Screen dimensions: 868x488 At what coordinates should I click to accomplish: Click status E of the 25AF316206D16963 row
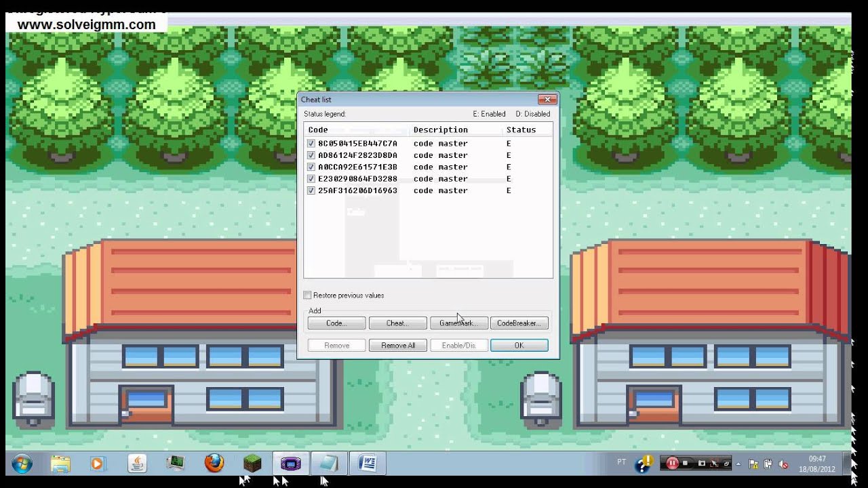click(509, 190)
